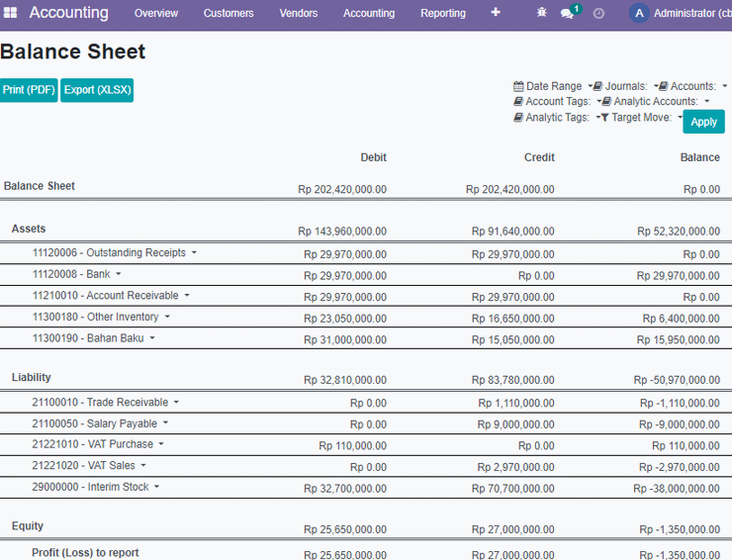Viewport: 732px width, 560px height.
Task: Open the conversations chat icon with badge
Action: click(568, 13)
